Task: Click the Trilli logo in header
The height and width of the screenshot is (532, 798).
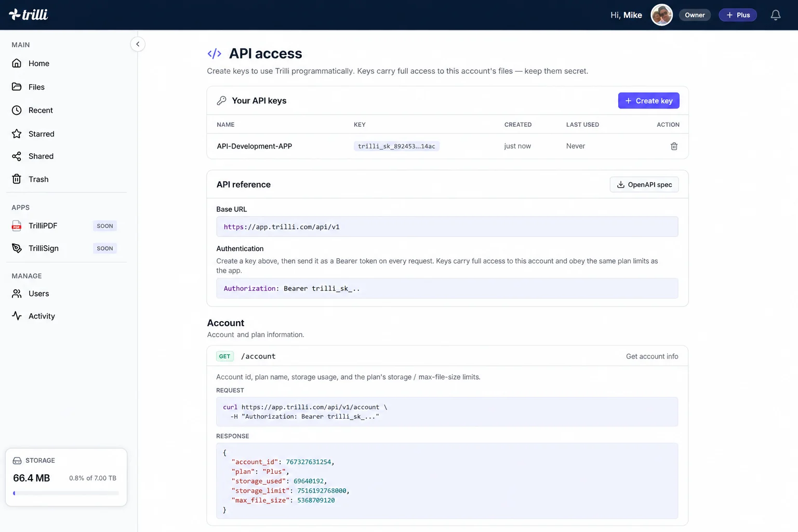Action: click(29, 15)
